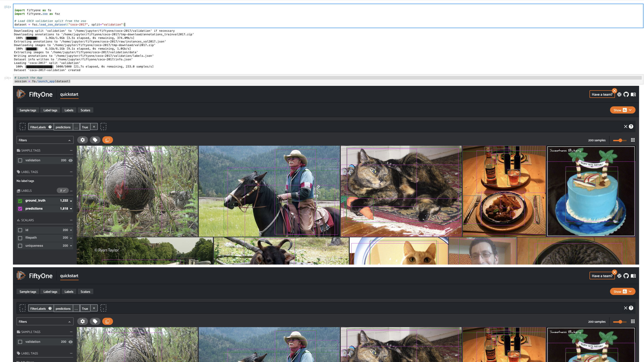The image size is (644, 362).
Task: Open Scalars tab in second app
Action: coord(85,291)
